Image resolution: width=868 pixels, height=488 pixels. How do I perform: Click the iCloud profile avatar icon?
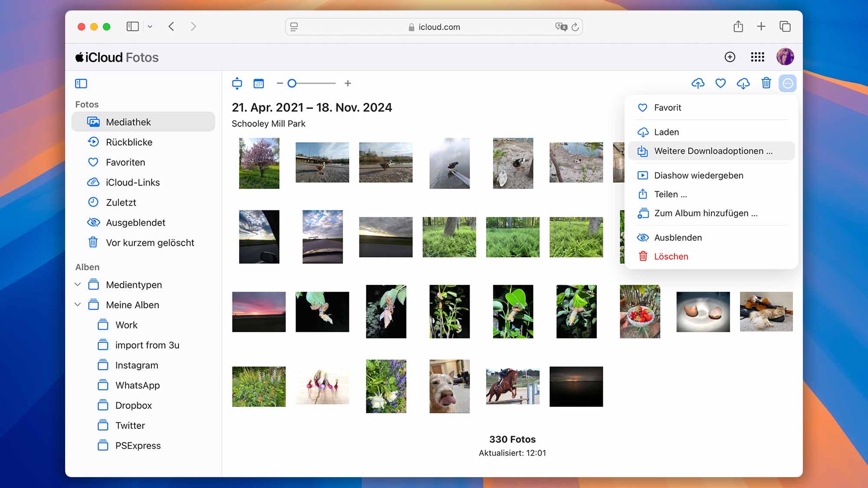[786, 56]
